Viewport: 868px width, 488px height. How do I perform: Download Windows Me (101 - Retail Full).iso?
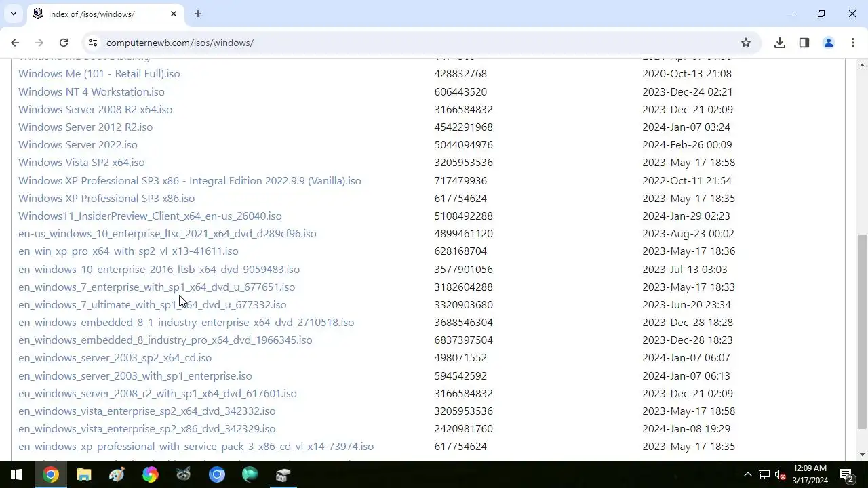99,74
